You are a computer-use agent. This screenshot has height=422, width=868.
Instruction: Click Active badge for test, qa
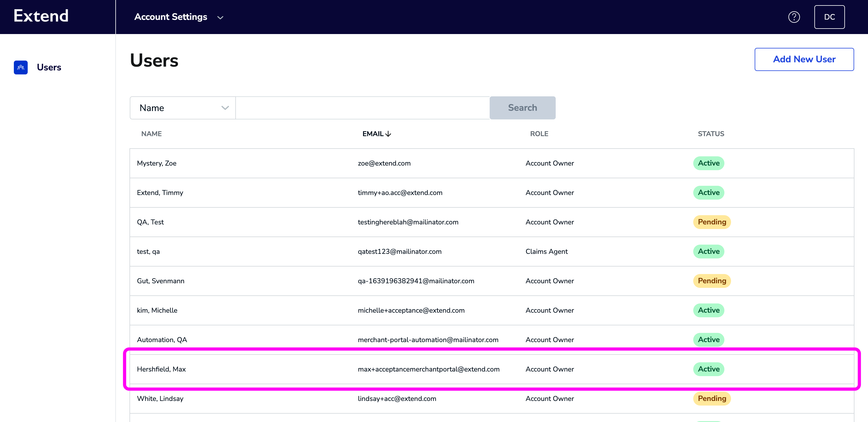(709, 252)
